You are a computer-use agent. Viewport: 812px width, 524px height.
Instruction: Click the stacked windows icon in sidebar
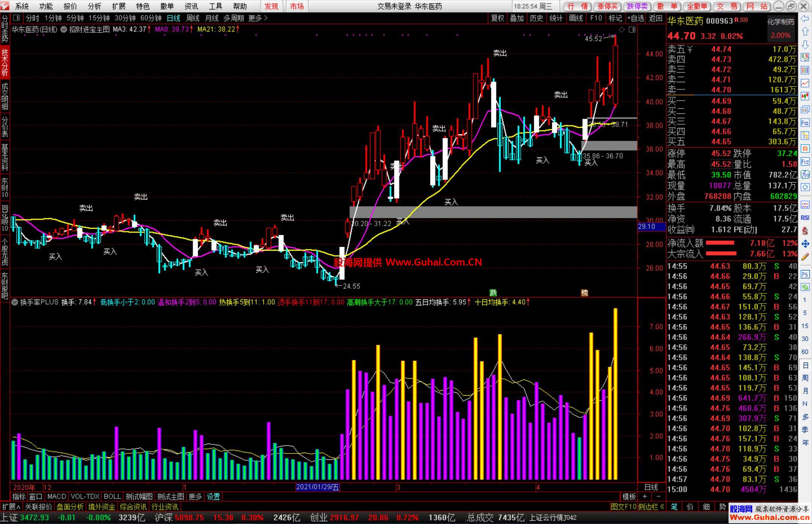click(x=805, y=109)
